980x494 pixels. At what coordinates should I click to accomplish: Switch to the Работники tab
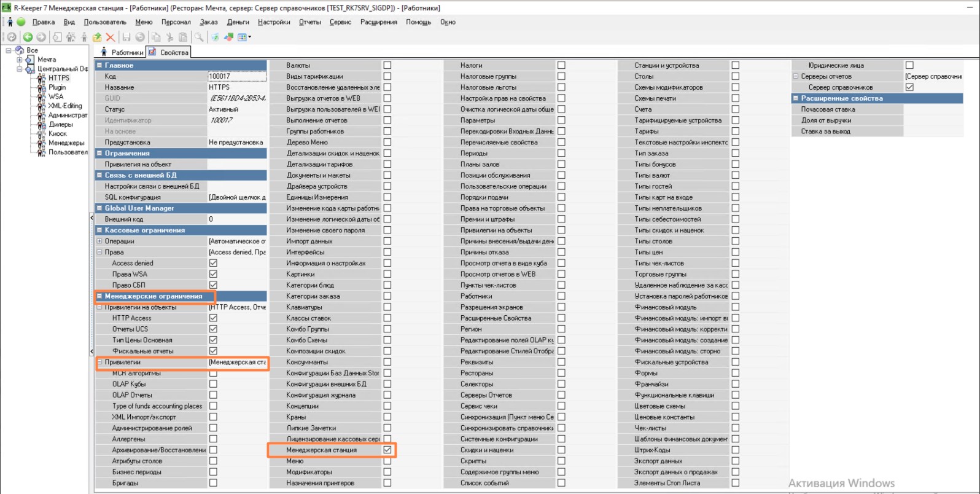pyautogui.click(x=122, y=52)
